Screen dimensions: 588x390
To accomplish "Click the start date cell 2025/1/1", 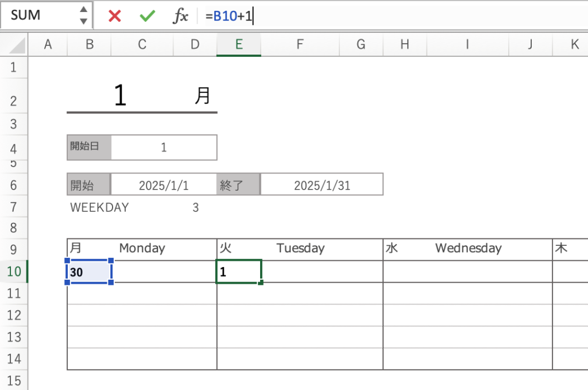I will 164,185.
